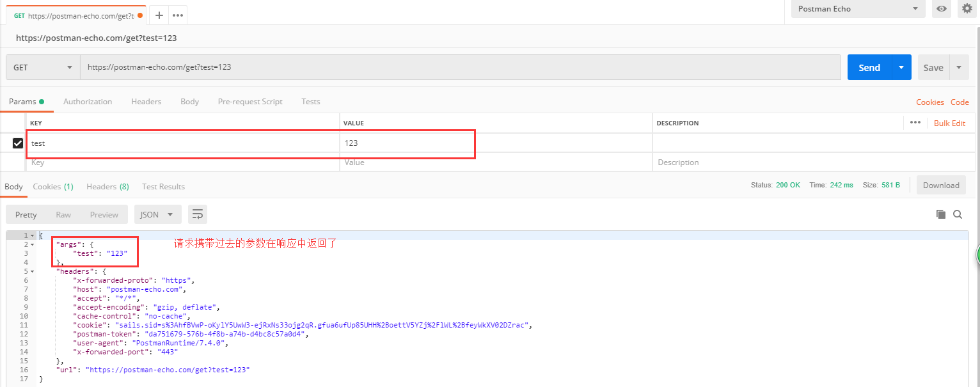Click the "postman-token" line in response

(191, 334)
